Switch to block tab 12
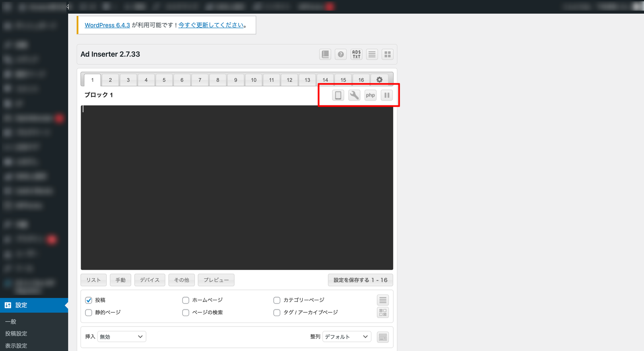 [289, 80]
